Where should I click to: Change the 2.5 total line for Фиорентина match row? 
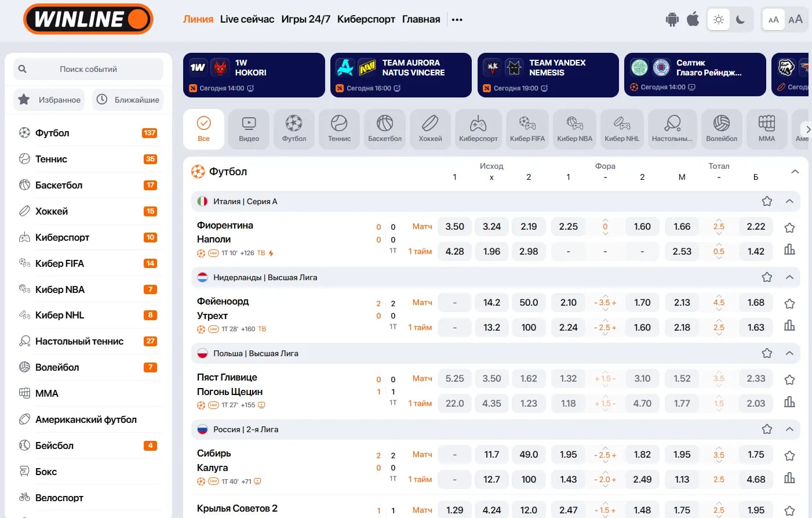[719, 227]
